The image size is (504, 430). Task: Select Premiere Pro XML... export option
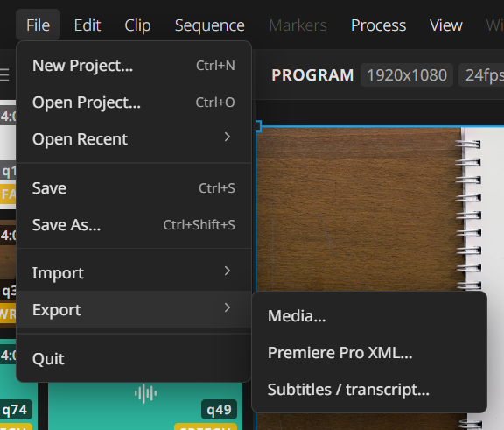[369, 352]
